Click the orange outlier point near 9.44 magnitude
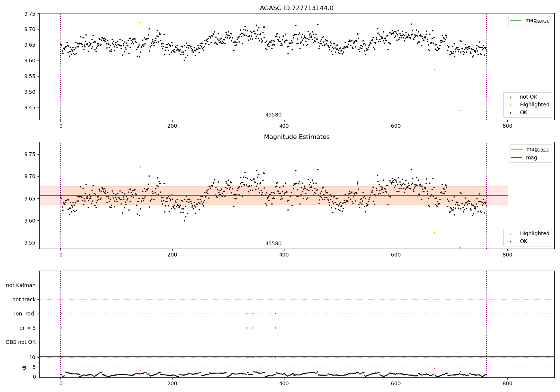This screenshot has width=560, height=392. pyautogui.click(x=460, y=111)
